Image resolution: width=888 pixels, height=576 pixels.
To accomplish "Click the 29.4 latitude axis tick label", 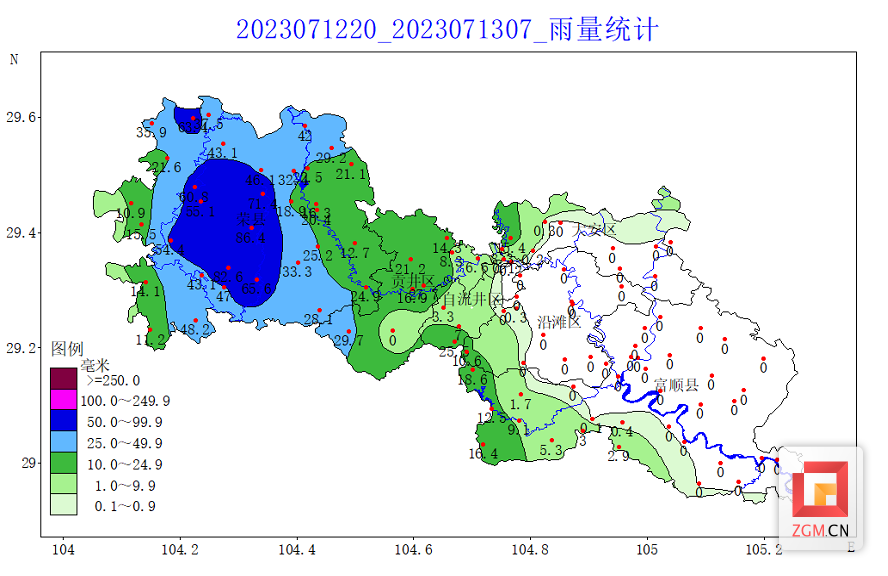I will coord(22,233).
